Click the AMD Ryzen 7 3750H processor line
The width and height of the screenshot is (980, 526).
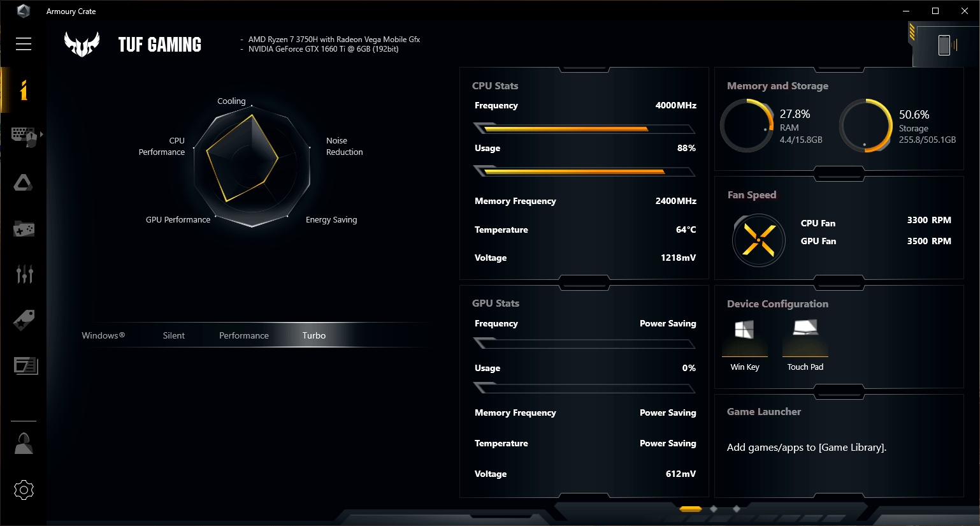pos(334,39)
